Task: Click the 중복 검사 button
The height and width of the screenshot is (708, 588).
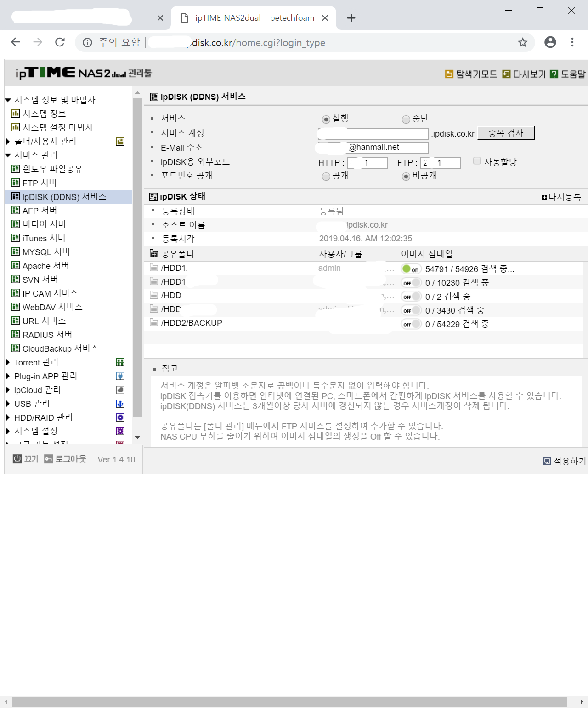Action: [x=506, y=133]
